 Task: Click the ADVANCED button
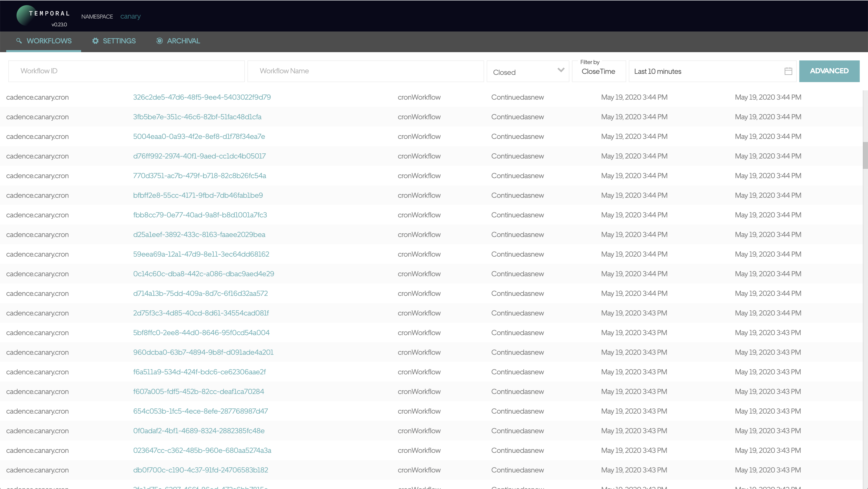click(x=829, y=71)
